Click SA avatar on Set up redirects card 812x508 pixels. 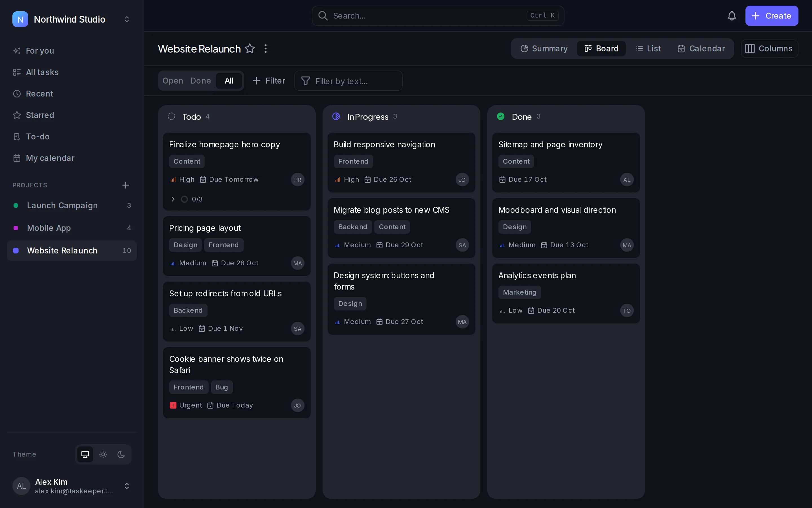click(x=297, y=329)
